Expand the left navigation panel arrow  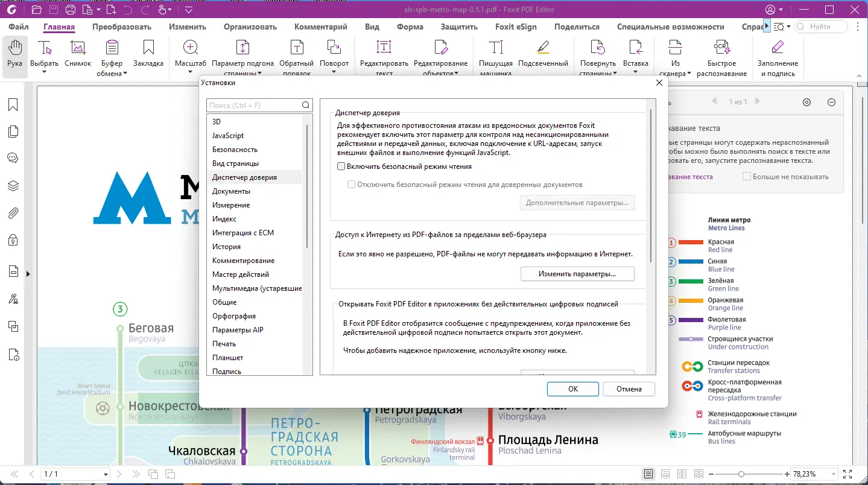coord(28,274)
